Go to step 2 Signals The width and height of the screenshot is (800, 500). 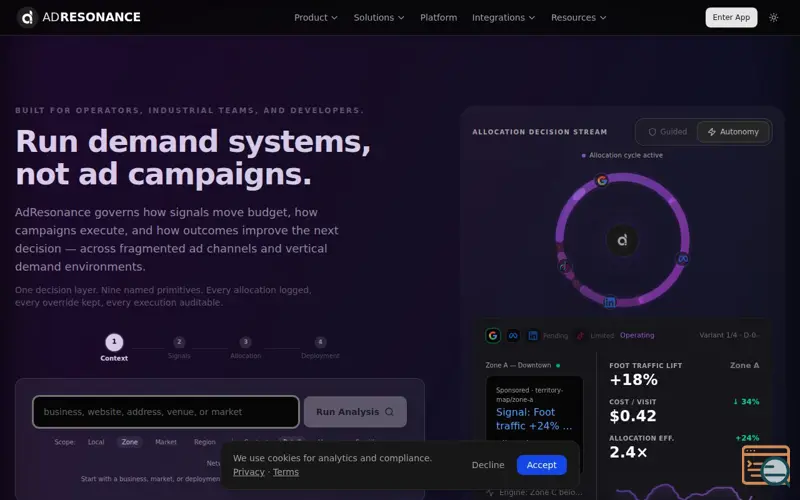point(179,347)
